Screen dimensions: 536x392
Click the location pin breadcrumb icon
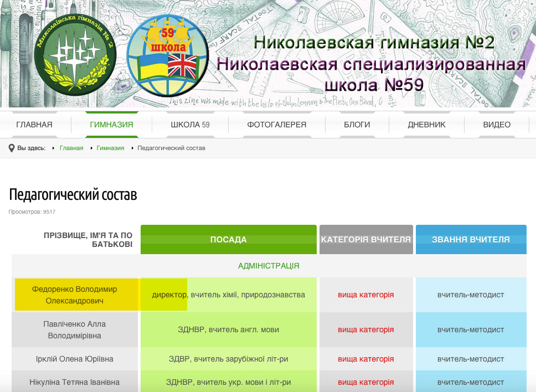pyautogui.click(x=12, y=148)
